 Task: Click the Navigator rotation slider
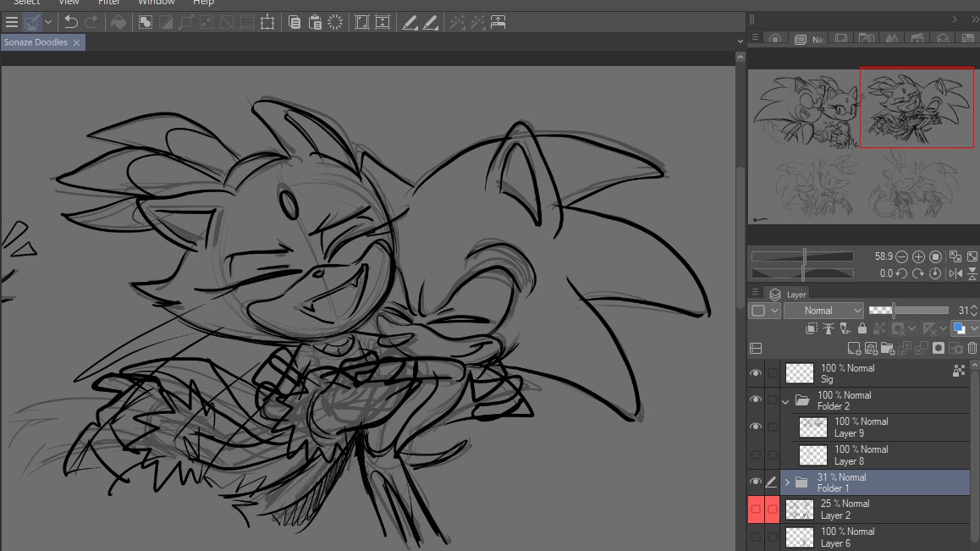[x=802, y=273]
